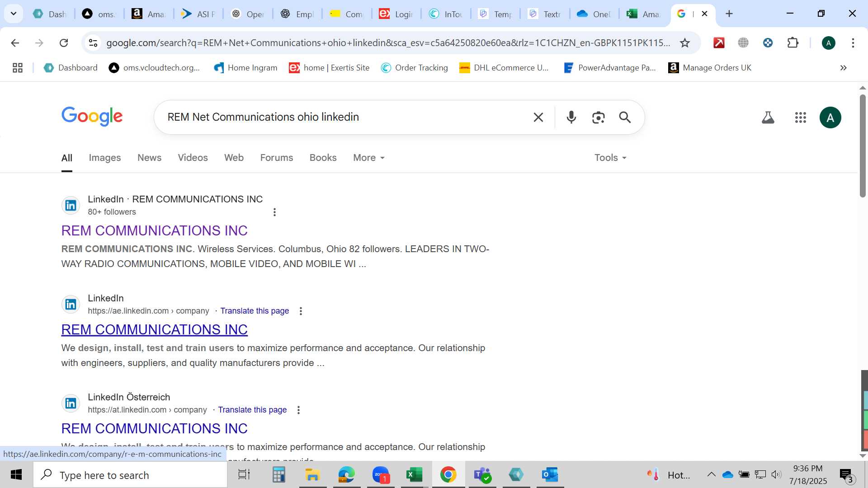Open Outlook from the taskbar
Image resolution: width=868 pixels, height=488 pixels.
pyautogui.click(x=550, y=475)
